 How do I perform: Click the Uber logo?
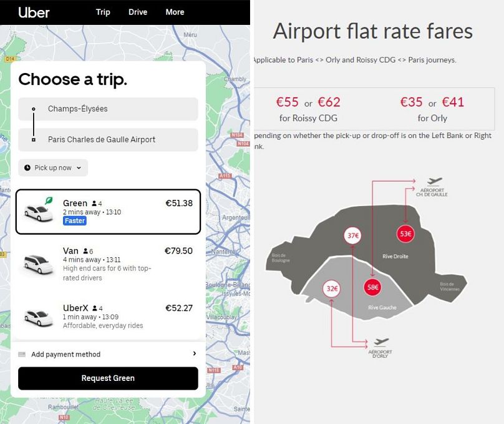click(x=35, y=12)
